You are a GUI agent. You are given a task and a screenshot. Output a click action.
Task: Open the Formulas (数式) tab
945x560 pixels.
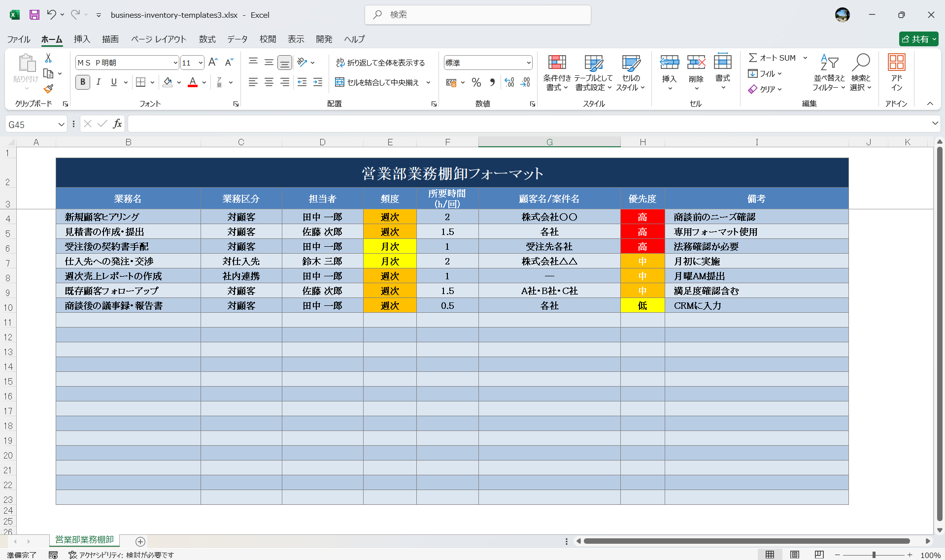(207, 39)
